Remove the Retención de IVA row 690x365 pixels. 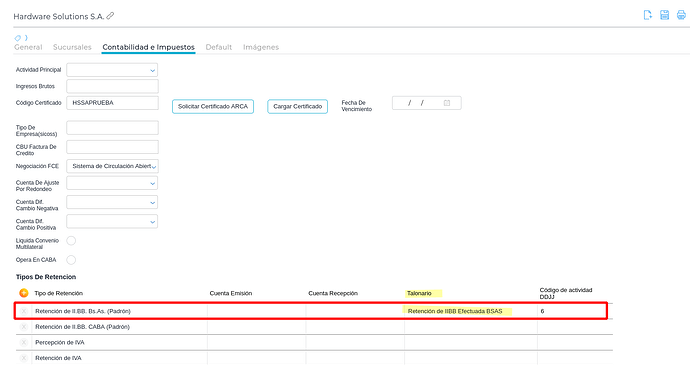[x=24, y=358]
